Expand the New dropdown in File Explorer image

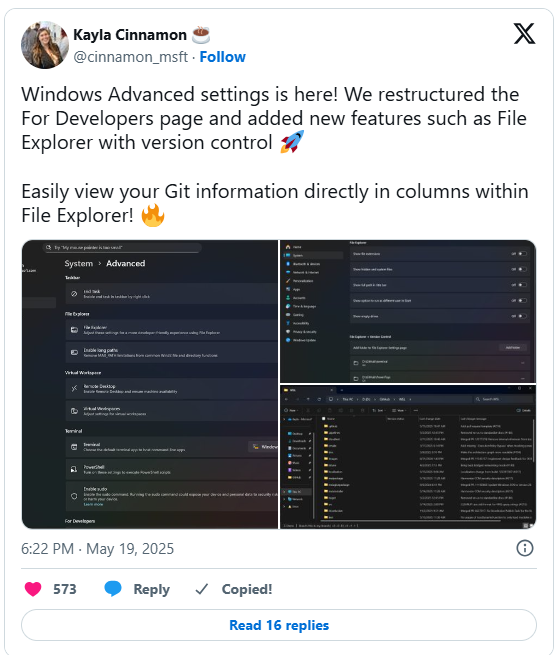click(291, 410)
